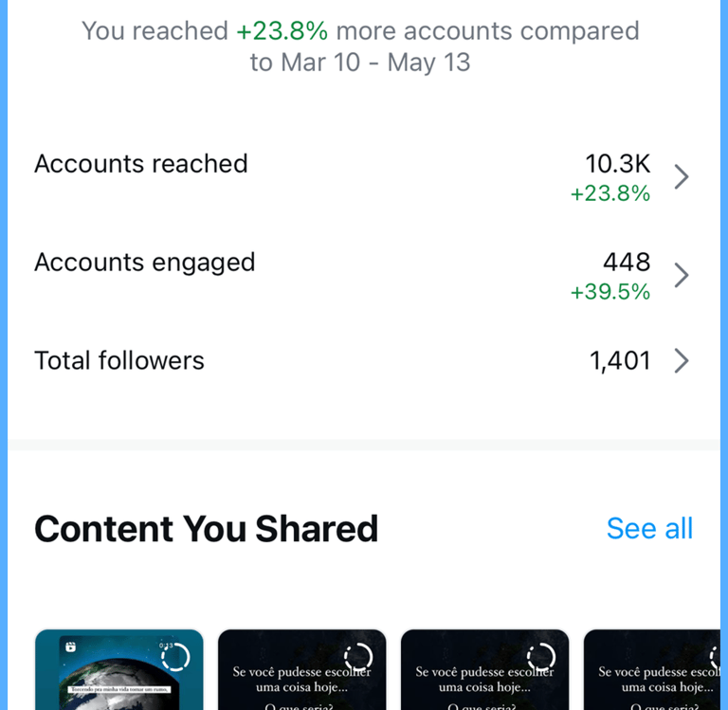Tap story ring icon on first thumbnail

175,656
